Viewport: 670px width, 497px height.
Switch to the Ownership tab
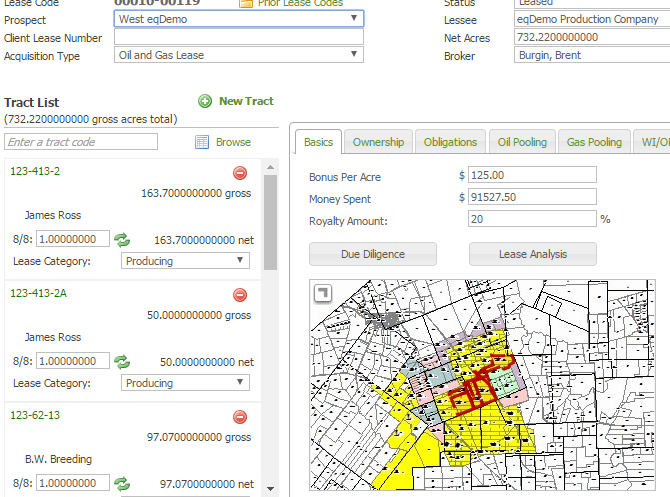coord(378,142)
